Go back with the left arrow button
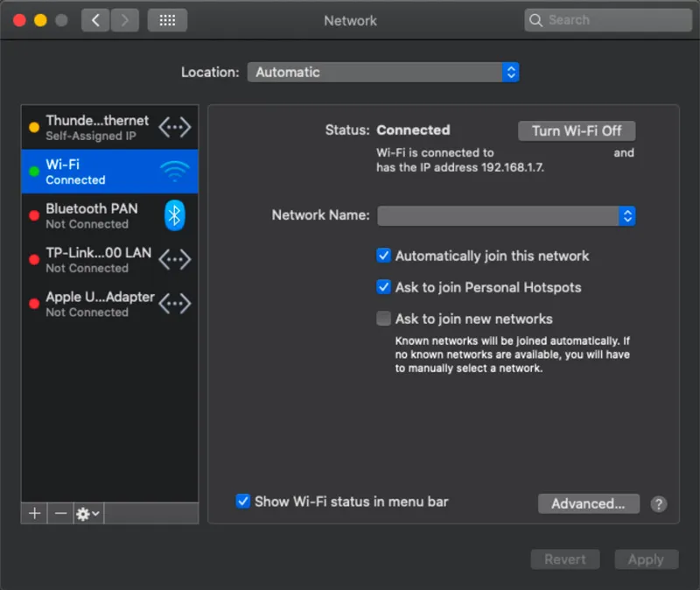 click(x=95, y=20)
